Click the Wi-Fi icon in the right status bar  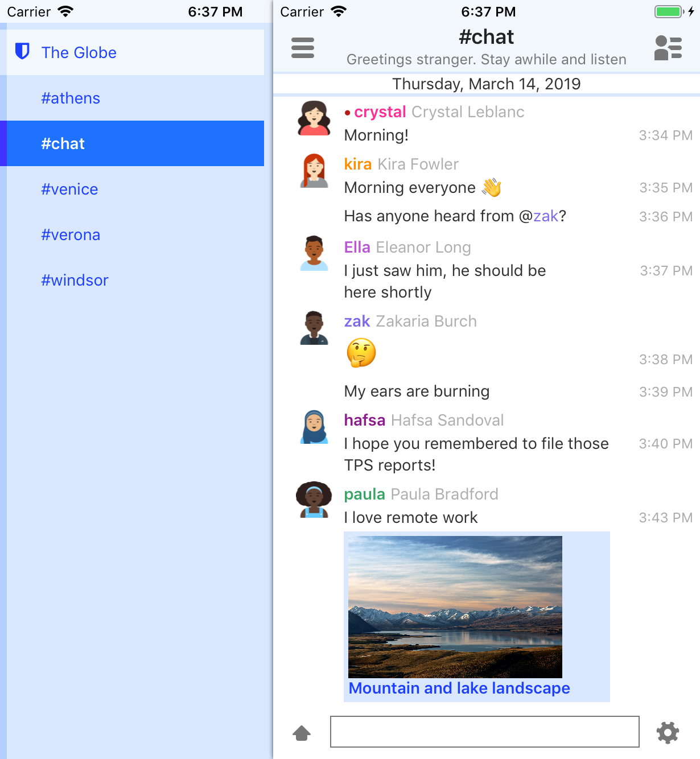[339, 11]
